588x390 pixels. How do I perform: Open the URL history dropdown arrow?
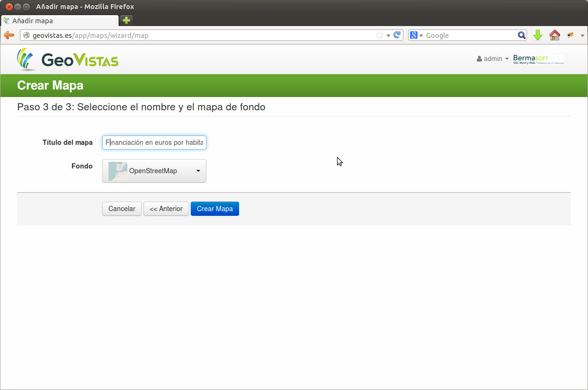[388, 35]
